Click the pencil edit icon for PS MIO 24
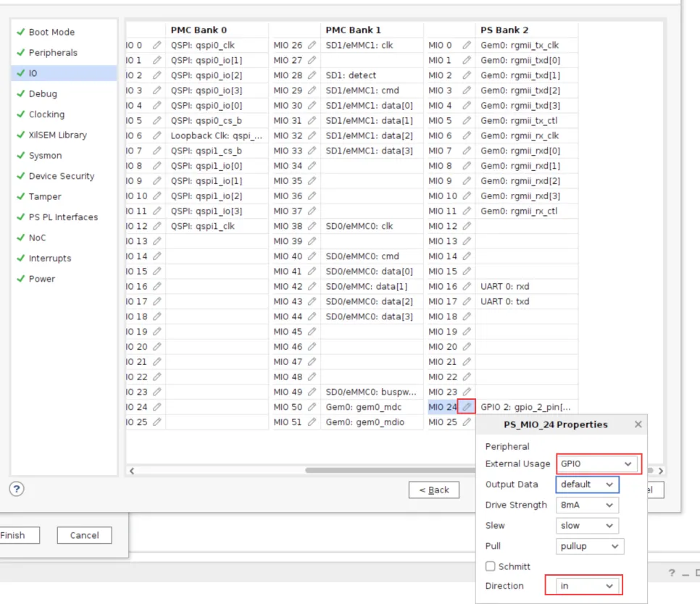Viewport: 700px width, 604px height. point(467,407)
